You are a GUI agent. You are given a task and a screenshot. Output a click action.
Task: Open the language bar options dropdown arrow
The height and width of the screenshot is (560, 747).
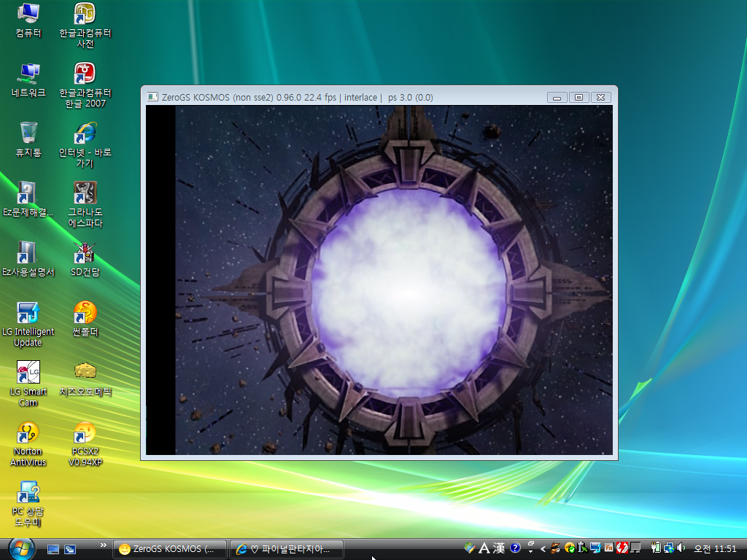(x=531, y=551)
